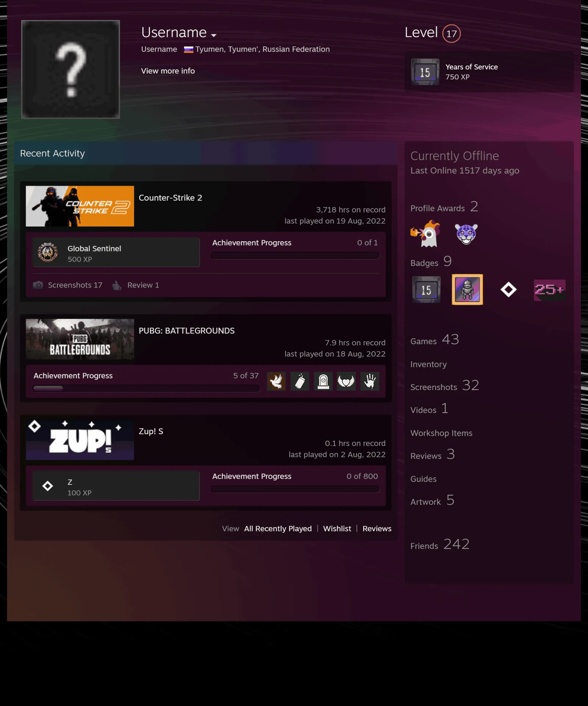Open the Counter-Strike 2 title link
The image size is (588, 706).
(170, 198)
